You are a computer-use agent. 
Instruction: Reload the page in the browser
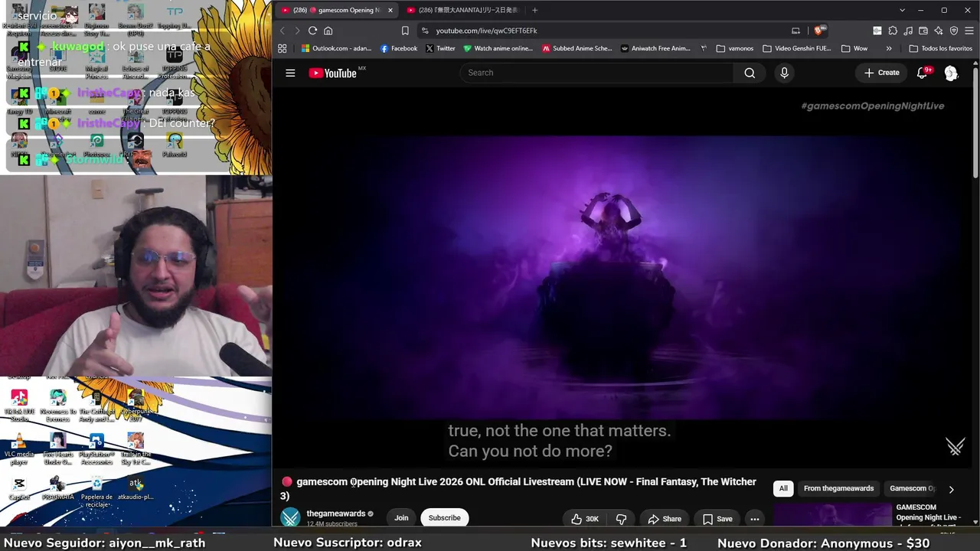[x=312, y=31]
